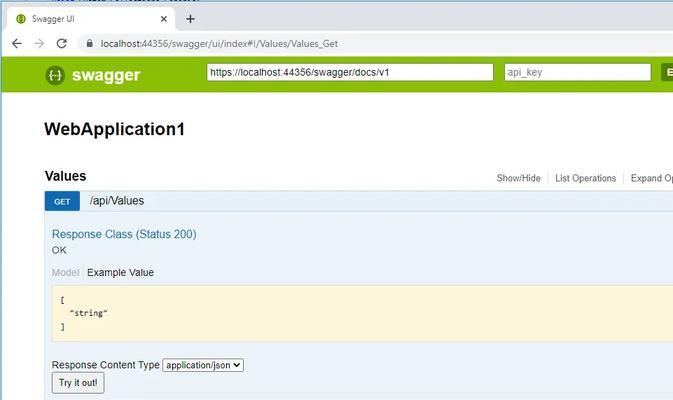Screen dimensions: 673x400
Task: Select the Example Value tab
Action: 120,273
